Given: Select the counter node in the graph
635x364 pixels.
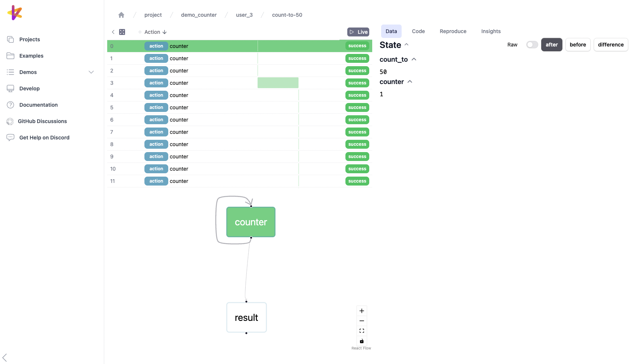Looking at the screenshot, I should click(251, 222).
